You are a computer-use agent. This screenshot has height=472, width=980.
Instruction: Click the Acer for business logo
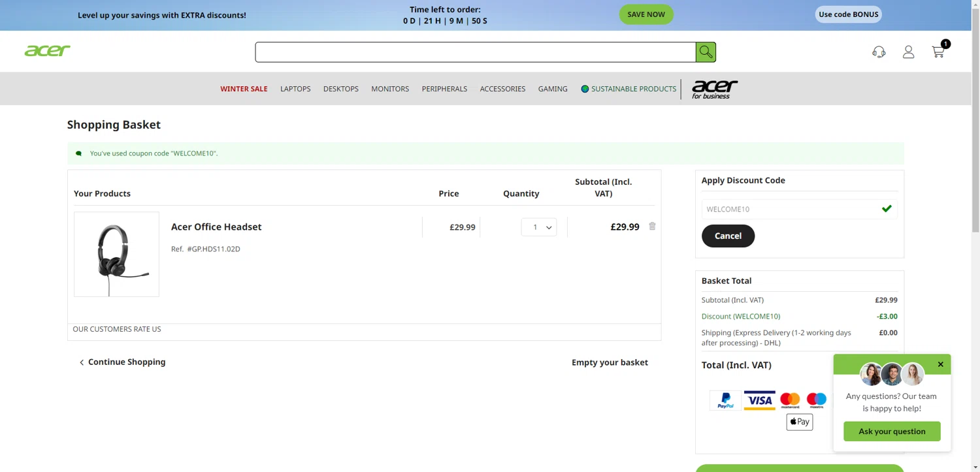[714, 89]
